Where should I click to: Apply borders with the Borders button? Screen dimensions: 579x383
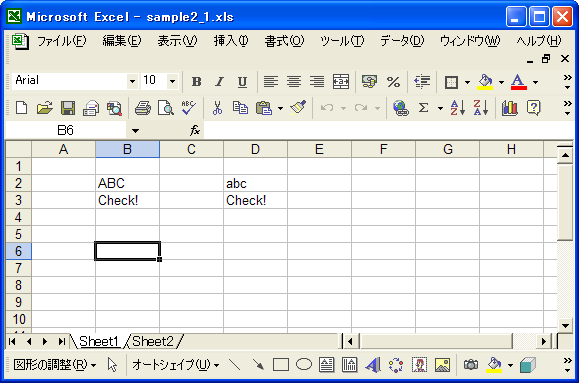coord(451,82)
